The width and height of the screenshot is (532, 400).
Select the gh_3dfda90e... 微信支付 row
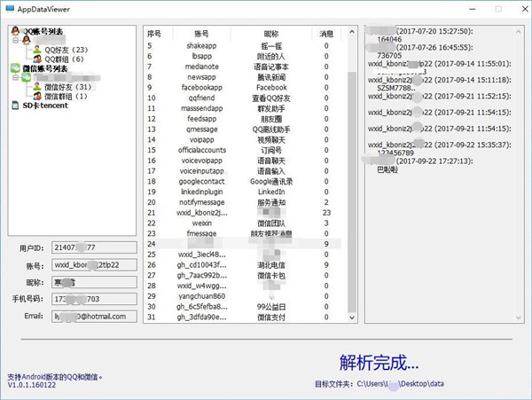(243, 318)
